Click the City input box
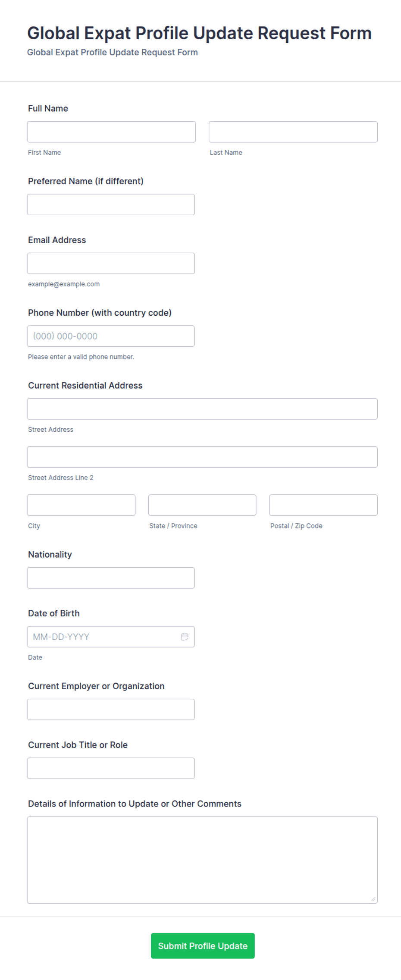Screen dimensions: 401x980 81,505
